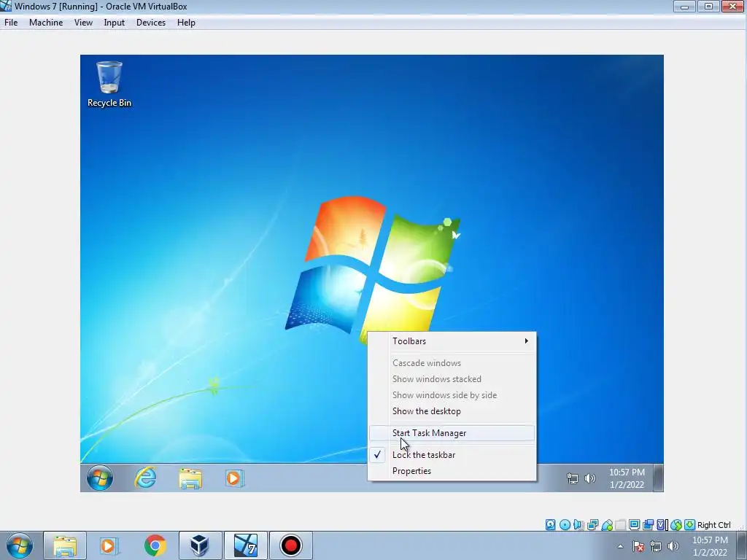Open the Input menu

pyautogui.click(x=115, y=23)
